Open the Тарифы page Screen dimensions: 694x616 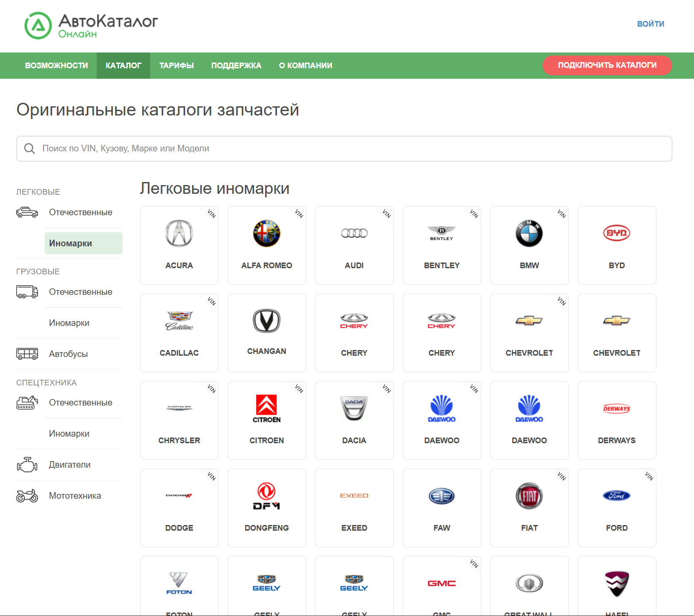pos(176,66)
